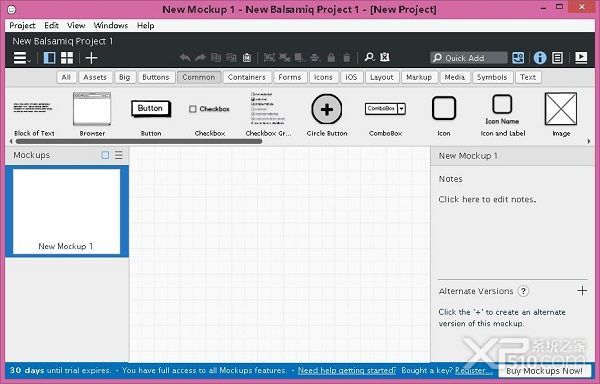Pick the Browser window control
The width and height of the screenshot is (600, 384).
pyautogui.click(x=92, y=114)
